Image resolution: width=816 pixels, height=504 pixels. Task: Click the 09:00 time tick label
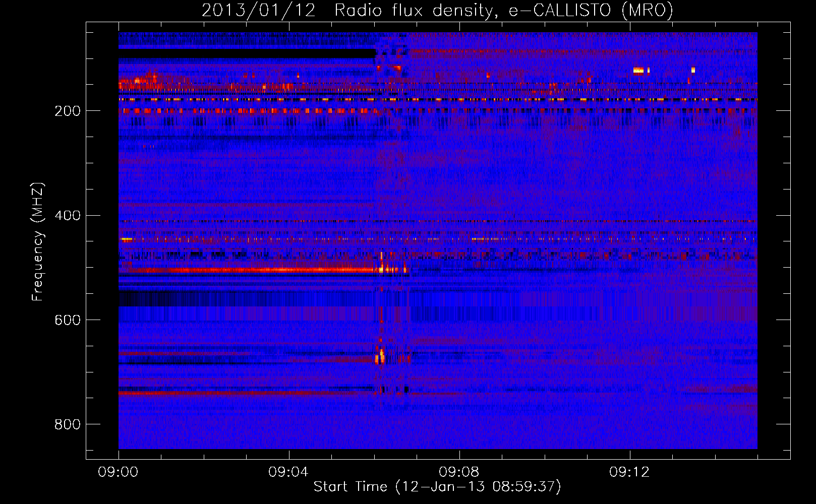pos(118,472)
